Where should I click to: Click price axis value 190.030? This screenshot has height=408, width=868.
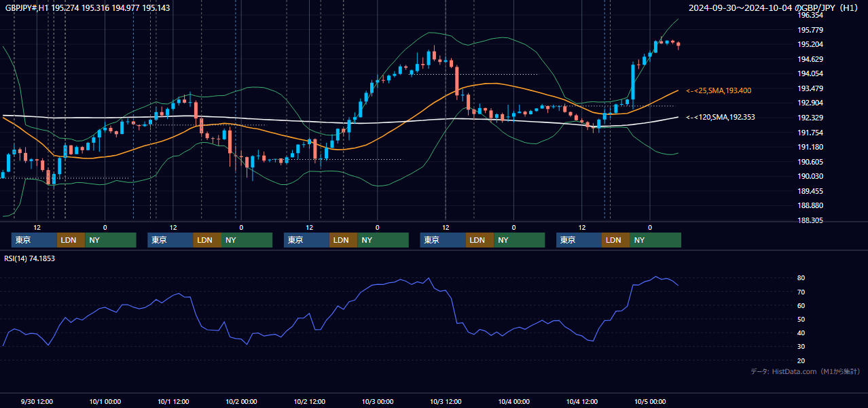point(810,176)
